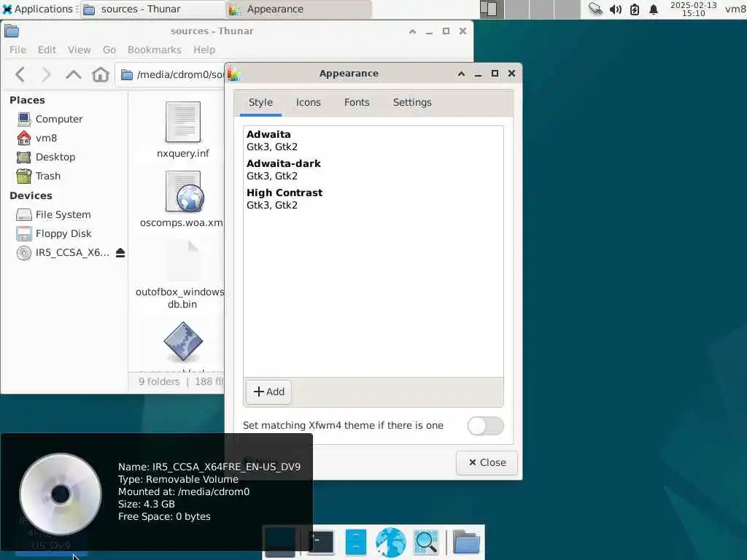Viewport: 747px width, 560px height.
Task: Roll up Thunar window with arrow icon
Action: (x=413, y=31)
